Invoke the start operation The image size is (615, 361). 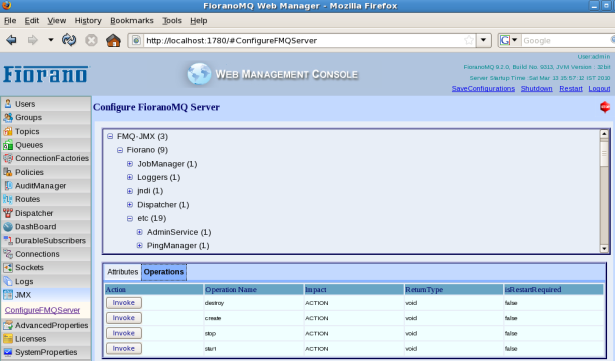(x=124, y=348)
